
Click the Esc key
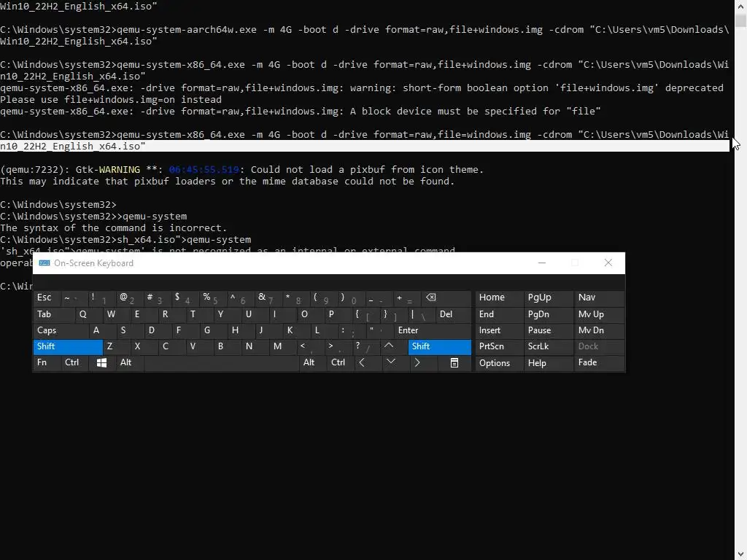[47, 297]
